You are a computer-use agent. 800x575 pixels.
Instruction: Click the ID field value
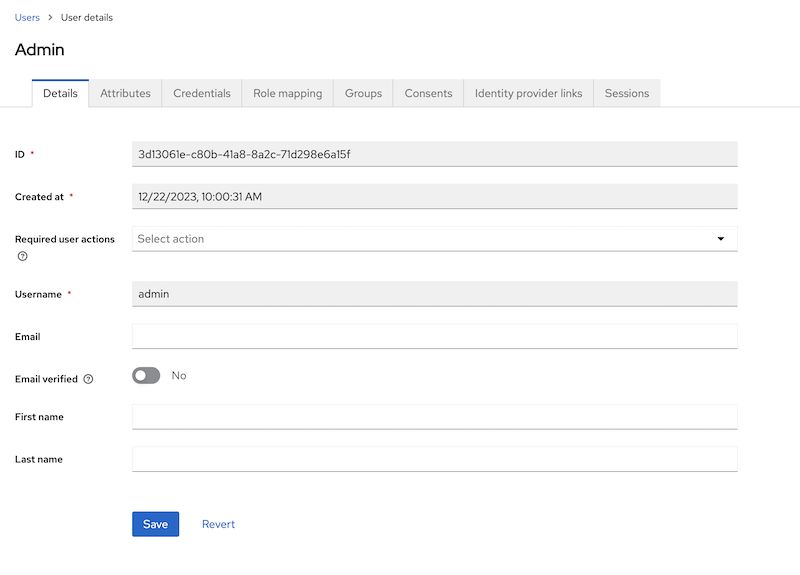point(435,154)
